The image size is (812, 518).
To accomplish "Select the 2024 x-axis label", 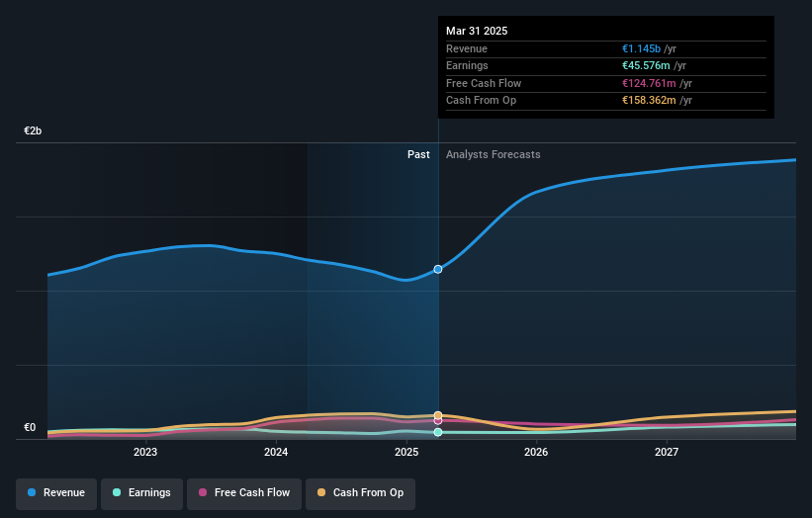I will click(x=276, y=452).
